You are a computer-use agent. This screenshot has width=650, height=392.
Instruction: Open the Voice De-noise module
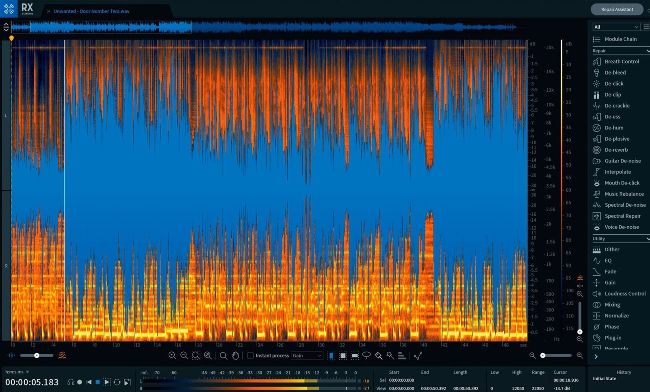pos(621,227)
